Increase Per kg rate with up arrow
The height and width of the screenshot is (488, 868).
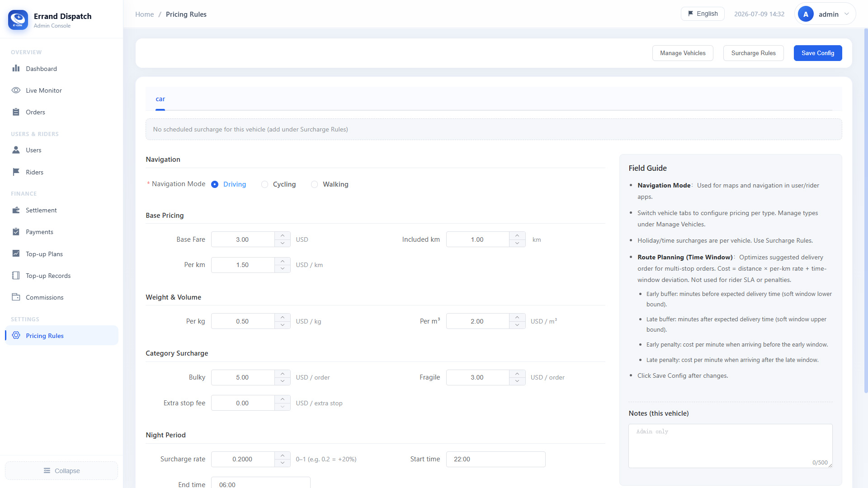[x=283, y=318]
